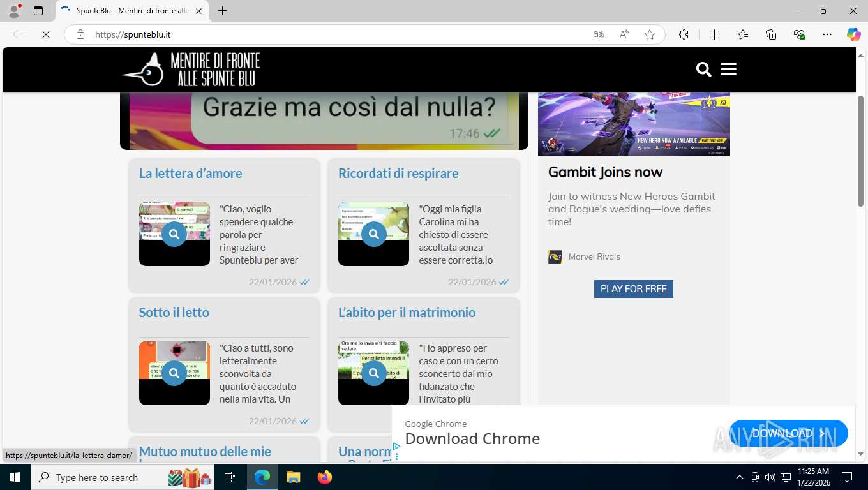Open the Extensions puzzle icon

[684, 34]
